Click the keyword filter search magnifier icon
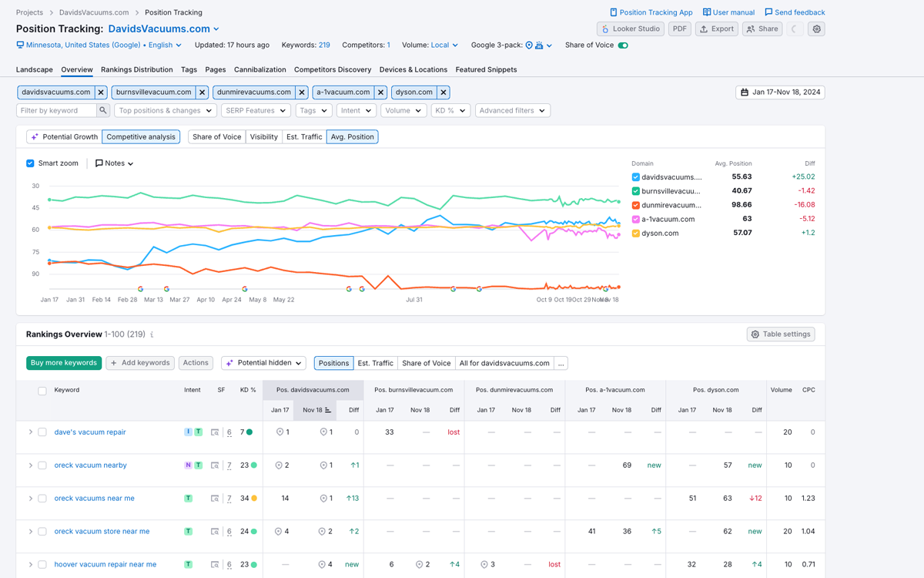Viewport: 924px width, 578px height. (x=103, y=111)
